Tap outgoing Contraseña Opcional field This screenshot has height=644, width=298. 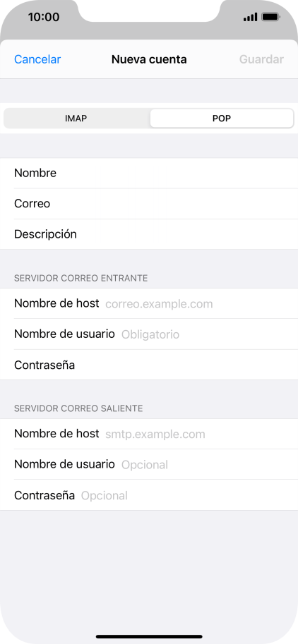(x=149, y=495)
